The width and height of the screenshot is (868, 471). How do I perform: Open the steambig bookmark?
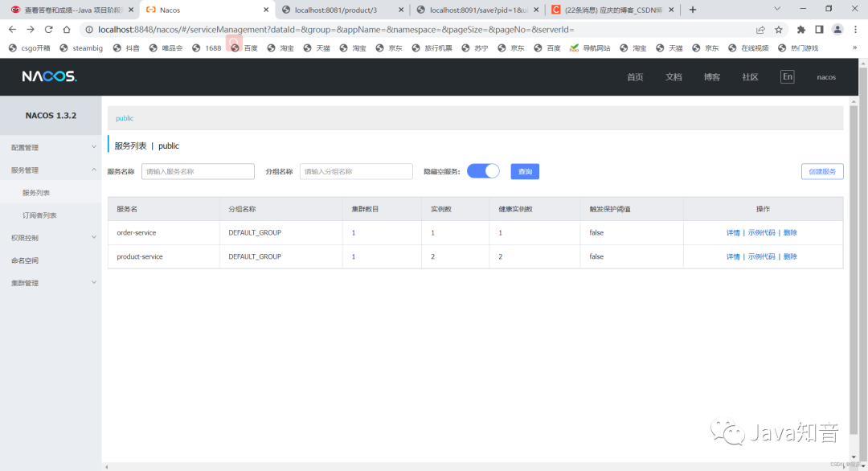[81, 48]
